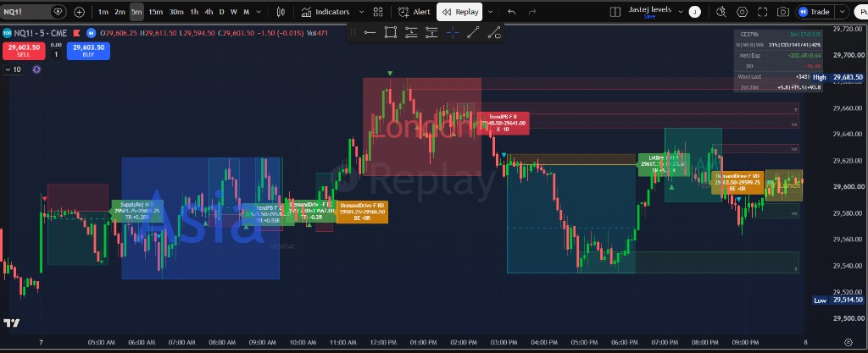Click the green triangle marker above London session
Image resolution: width=868 pixels, height=353 pixels.
(390, 73)
